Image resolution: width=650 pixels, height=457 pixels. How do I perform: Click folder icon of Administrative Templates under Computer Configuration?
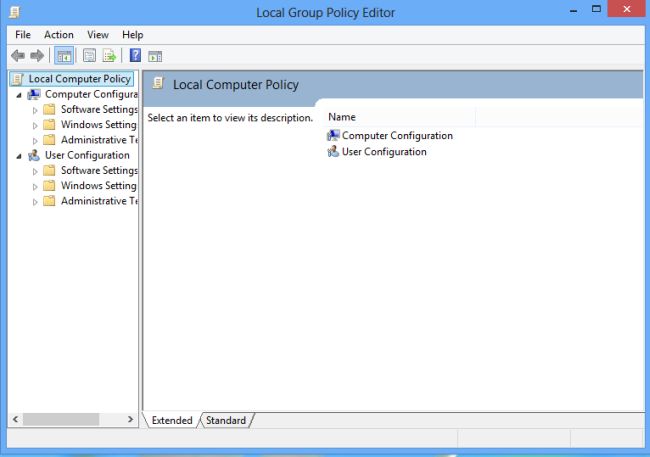(x=49, y=140)
